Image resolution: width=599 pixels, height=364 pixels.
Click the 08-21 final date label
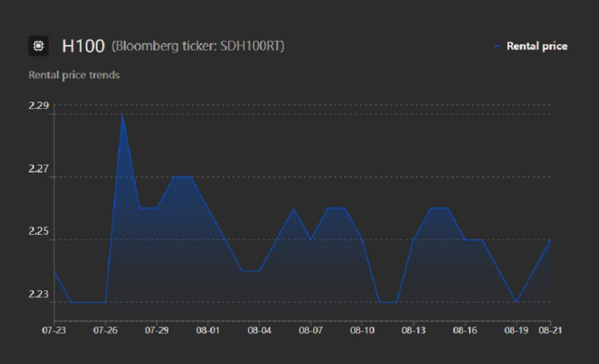click(x=550, y=331)
